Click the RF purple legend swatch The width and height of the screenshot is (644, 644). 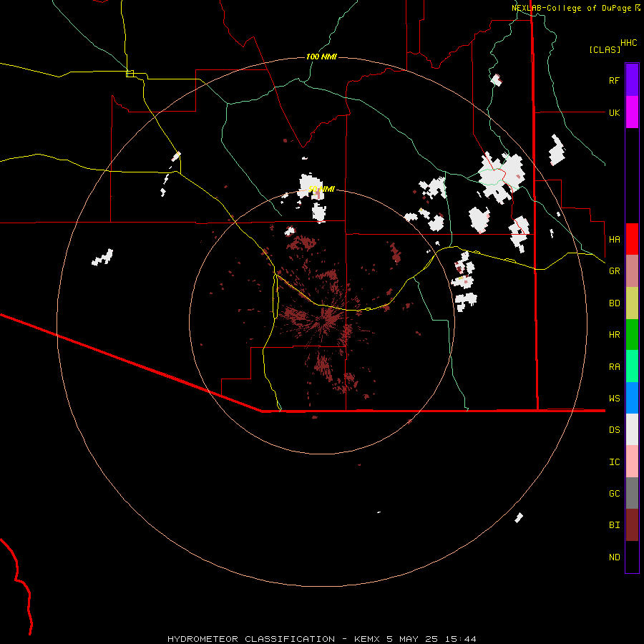point(632,80)
